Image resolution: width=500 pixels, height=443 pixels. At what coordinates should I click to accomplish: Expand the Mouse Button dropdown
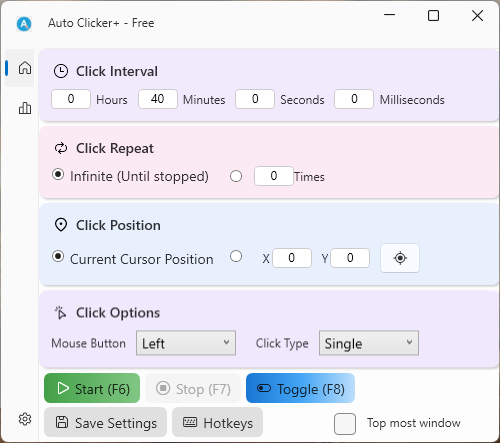click(186, 343)
